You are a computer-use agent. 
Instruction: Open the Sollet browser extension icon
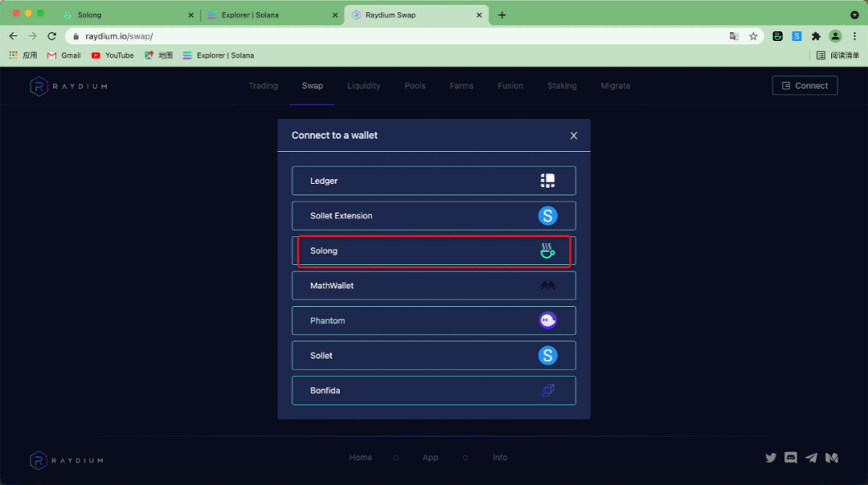tap(796, 36)
